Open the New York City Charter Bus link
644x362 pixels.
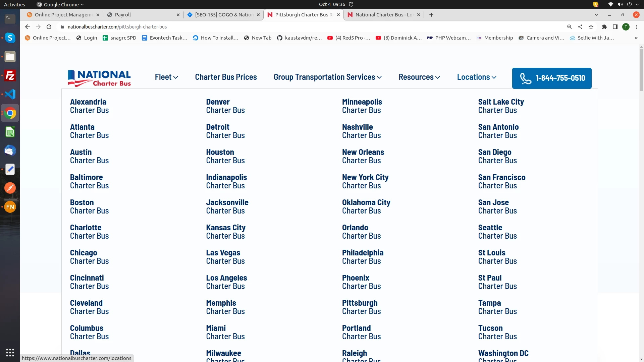[365, 181]
